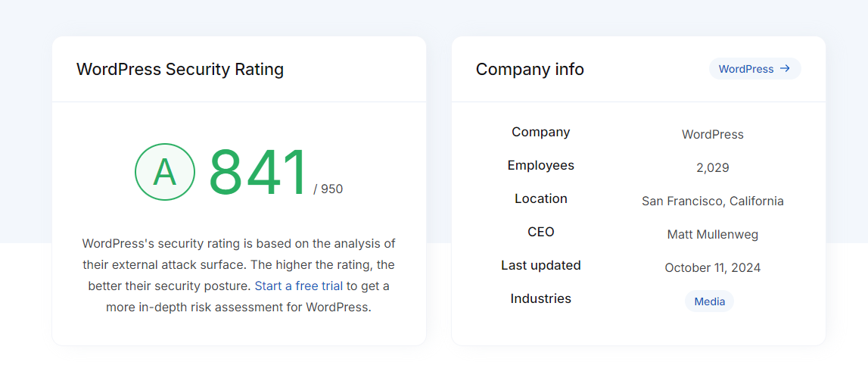Click the circled A grade badge
The image size is (868, 381).
(x=165, y=172)
